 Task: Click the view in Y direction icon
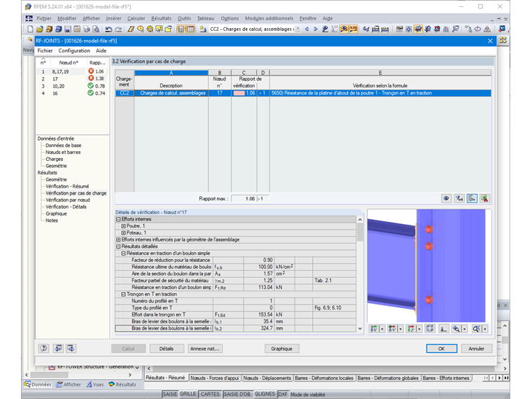tap(392, 329)
